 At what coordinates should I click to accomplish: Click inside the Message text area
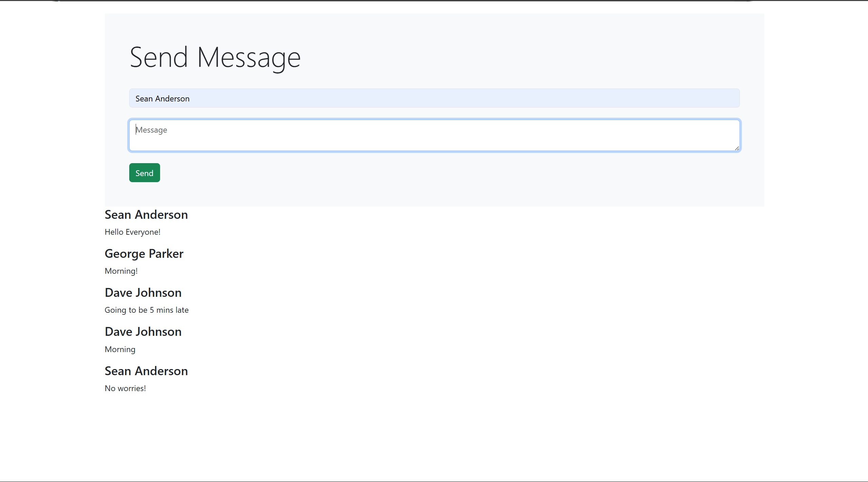click(434, 135)
